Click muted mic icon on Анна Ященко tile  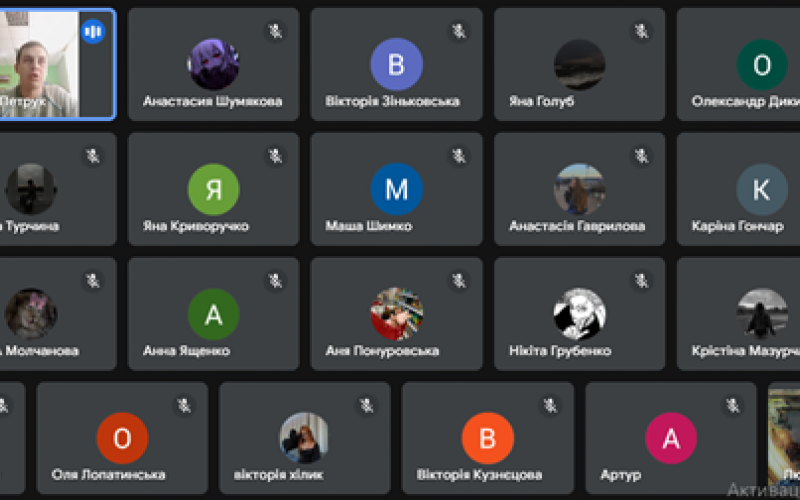[276, 281]
